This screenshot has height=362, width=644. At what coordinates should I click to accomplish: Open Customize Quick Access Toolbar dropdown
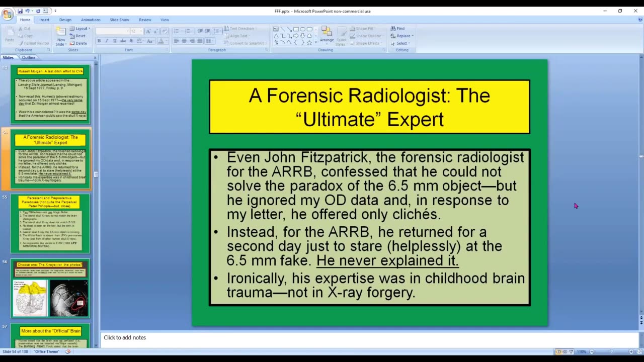[x=55, y=11]
